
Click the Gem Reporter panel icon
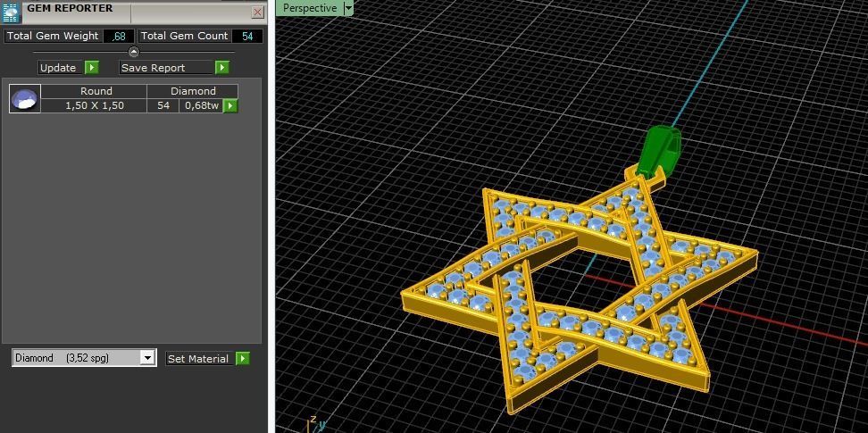pos(12,12)
